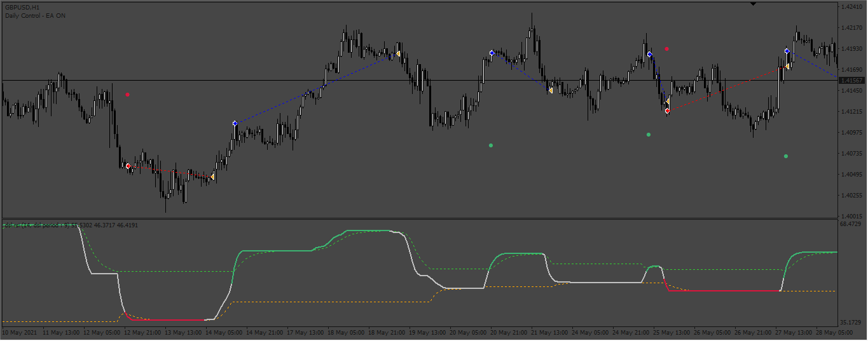The width and height of the screenshot is (868, 341).
Task: Click the green dot below 27 May candles
Action: [x=786, y=156]
